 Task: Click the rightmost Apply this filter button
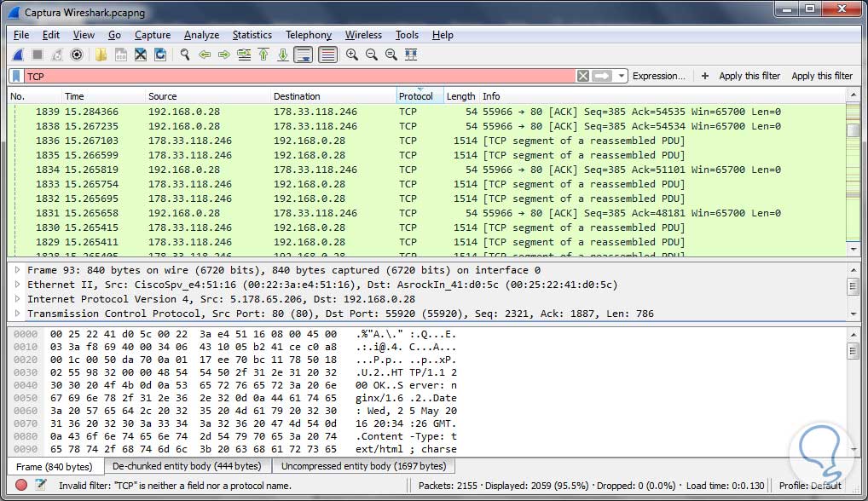tap(822, 76)
